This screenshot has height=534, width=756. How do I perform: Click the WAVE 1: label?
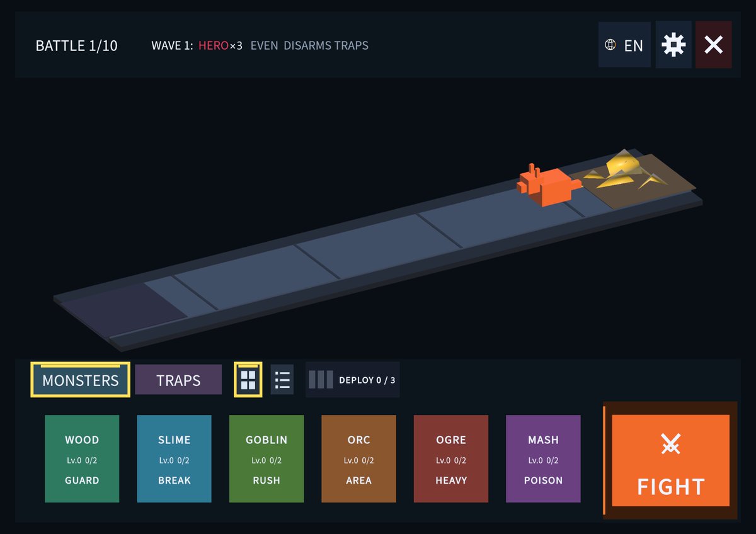click(172, 45)
